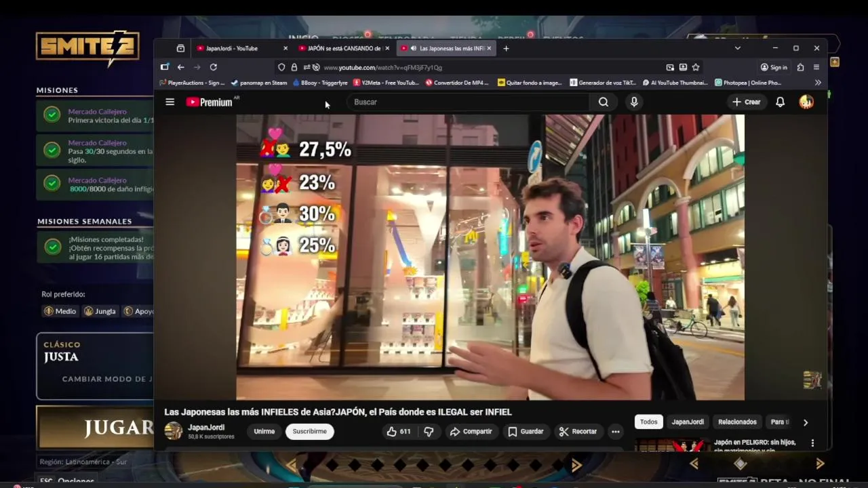Open the workspace icon left of tabs
This screenshot has height=488, width=868.
[x=180, y=48]
